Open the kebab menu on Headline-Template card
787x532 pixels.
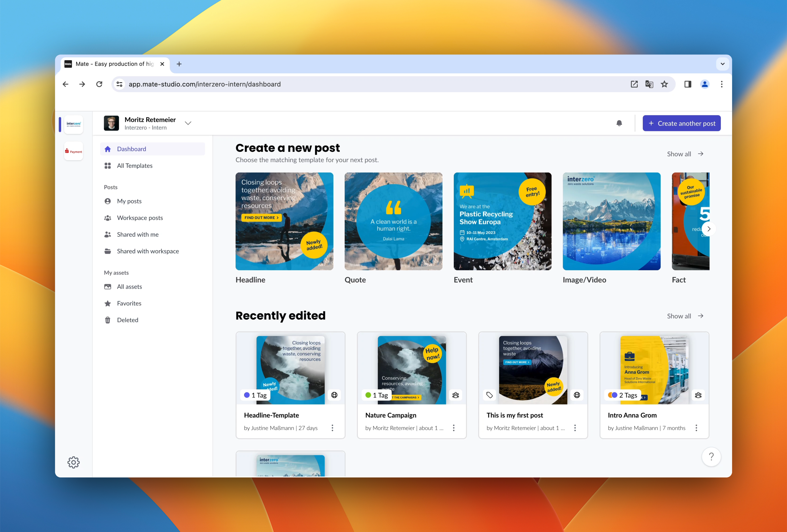pos(332,428)
